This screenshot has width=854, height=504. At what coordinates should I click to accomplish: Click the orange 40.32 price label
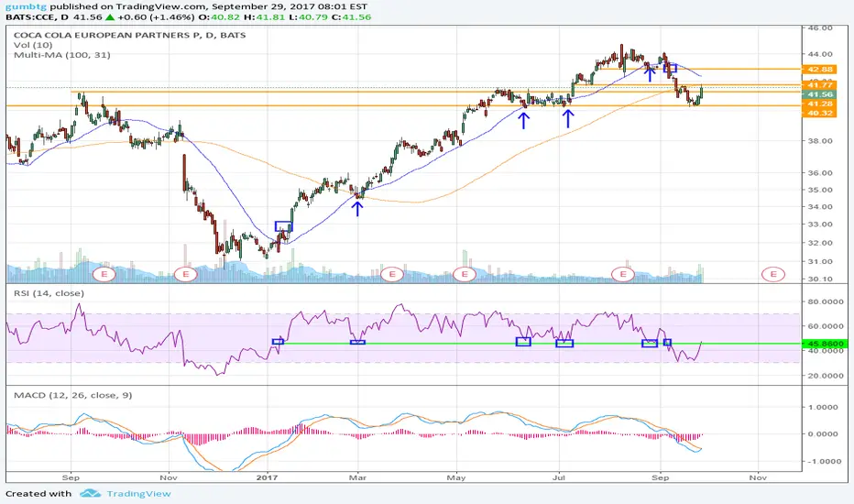click(x=820, y=113)
